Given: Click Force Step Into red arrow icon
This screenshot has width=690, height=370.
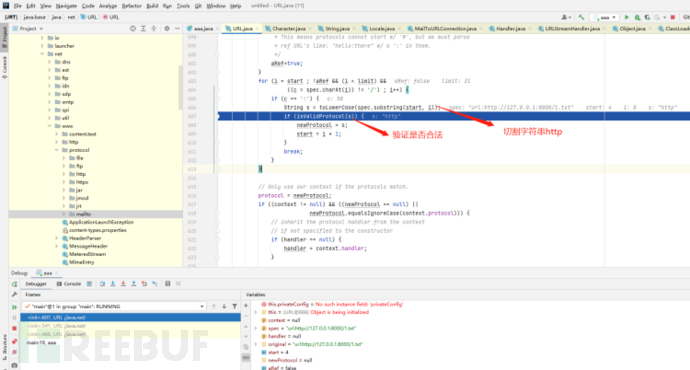Looking at the screenshot, I should click(x=123, y=284).
